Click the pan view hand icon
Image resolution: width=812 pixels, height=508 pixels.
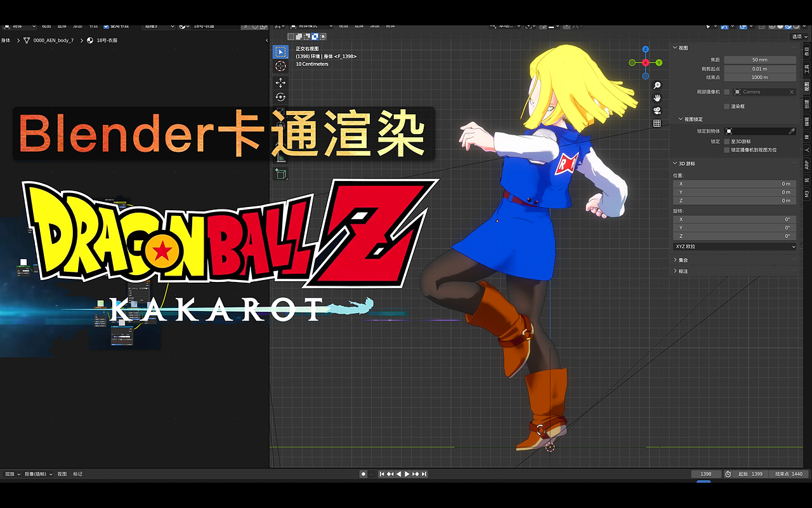657,98
